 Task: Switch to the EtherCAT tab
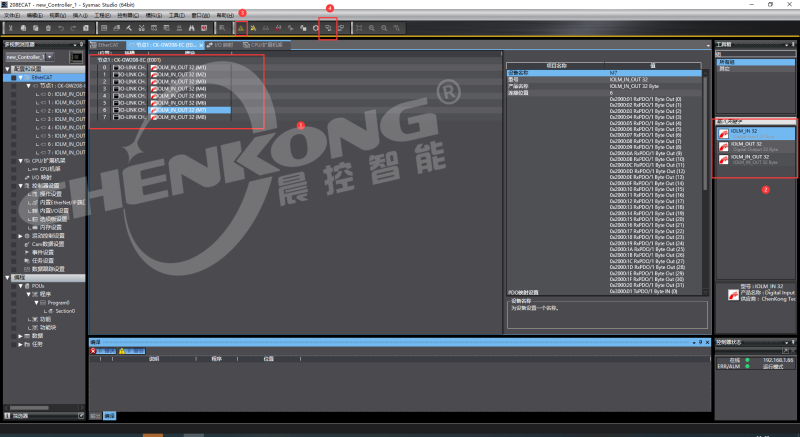(x=105, y=45)
